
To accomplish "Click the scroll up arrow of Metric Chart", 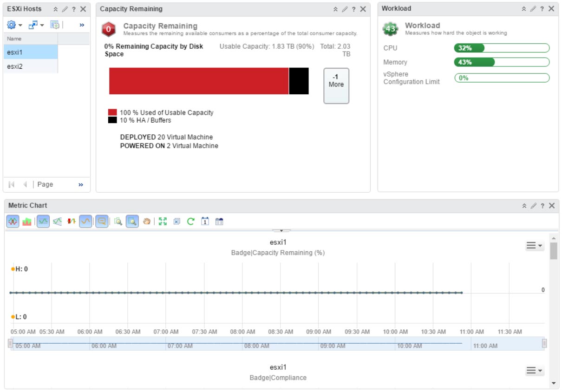I will pos(554,238).
